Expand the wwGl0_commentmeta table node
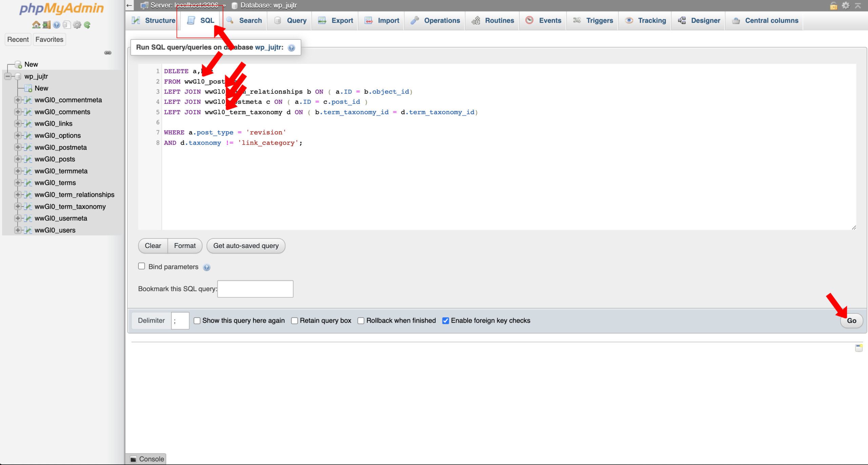 pyautogui.click(x=18, y=100)
